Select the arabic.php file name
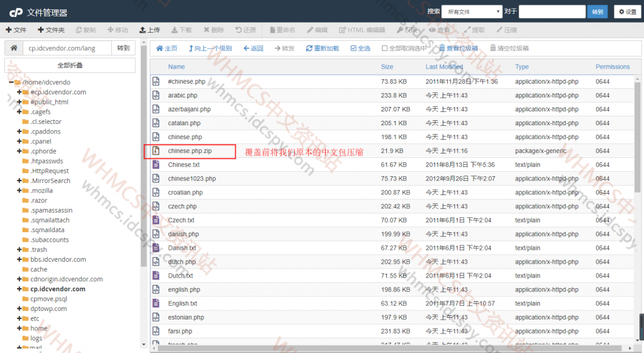The width and height of the screenshot is (644, 353). tap(183, 96)
